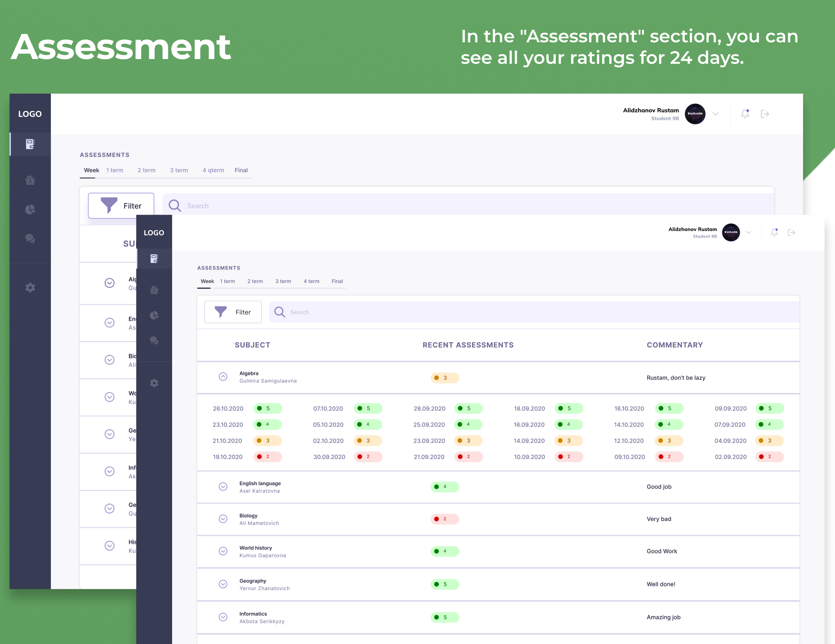
Task: Click the SUBJECT column header
Action: [x=252, y=345]
